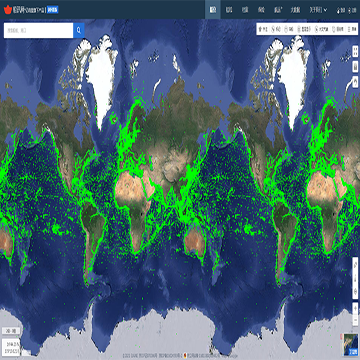Open the fourth option in the white filter bar
Viewport: 360px width, 360px height.
304,30
